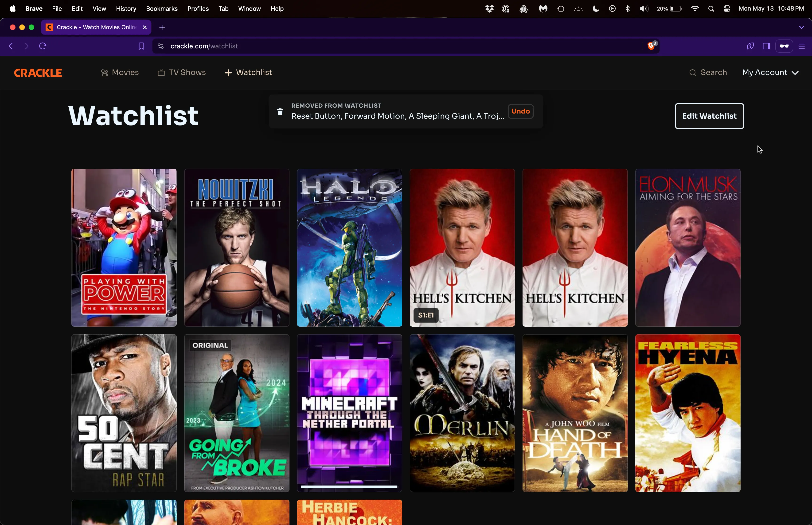Click the Wi-Fi menu bar icon

695,9
